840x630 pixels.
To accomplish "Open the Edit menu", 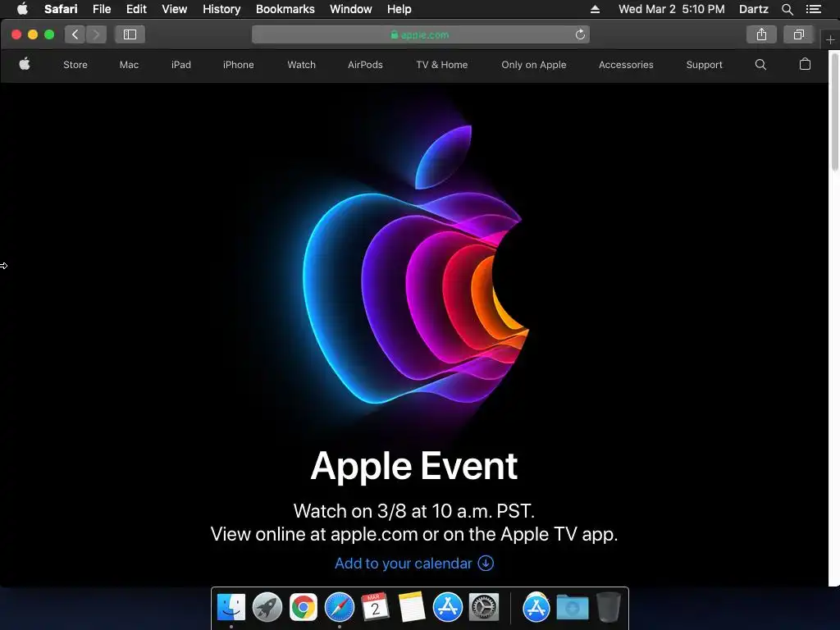I will [x=136, y=9].
